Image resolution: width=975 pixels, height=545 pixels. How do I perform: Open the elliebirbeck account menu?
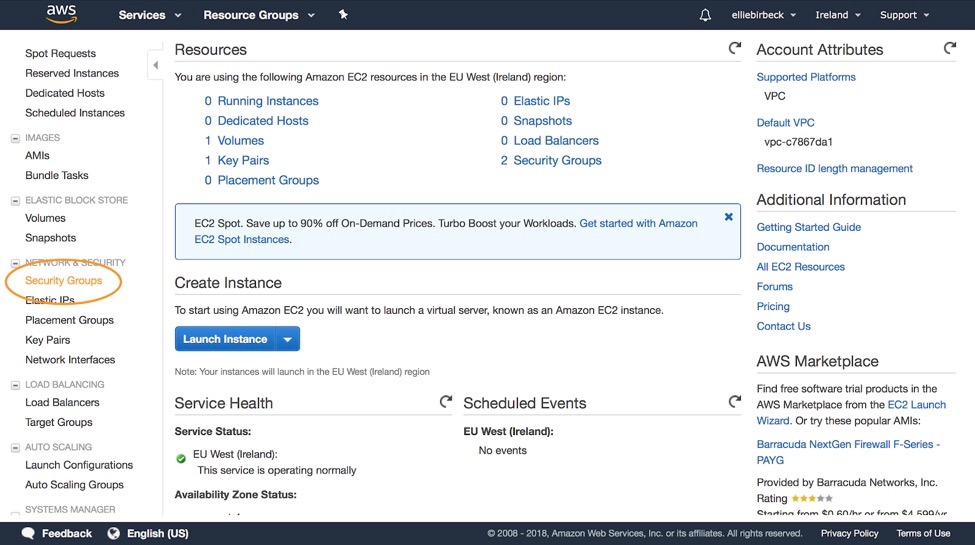764,15
